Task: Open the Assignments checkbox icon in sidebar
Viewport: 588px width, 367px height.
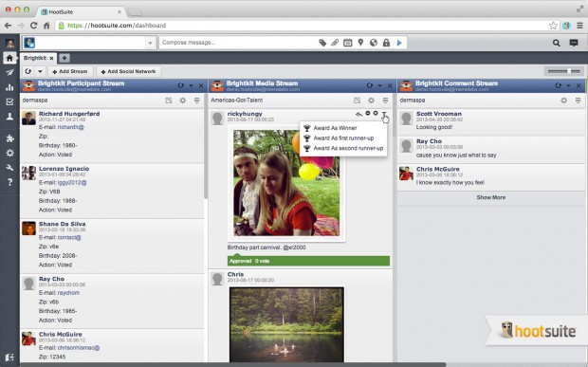Action: [9, 102]
